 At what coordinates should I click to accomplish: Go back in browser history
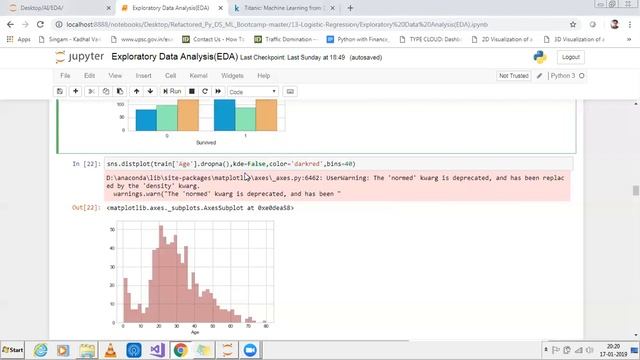[10, 24]
